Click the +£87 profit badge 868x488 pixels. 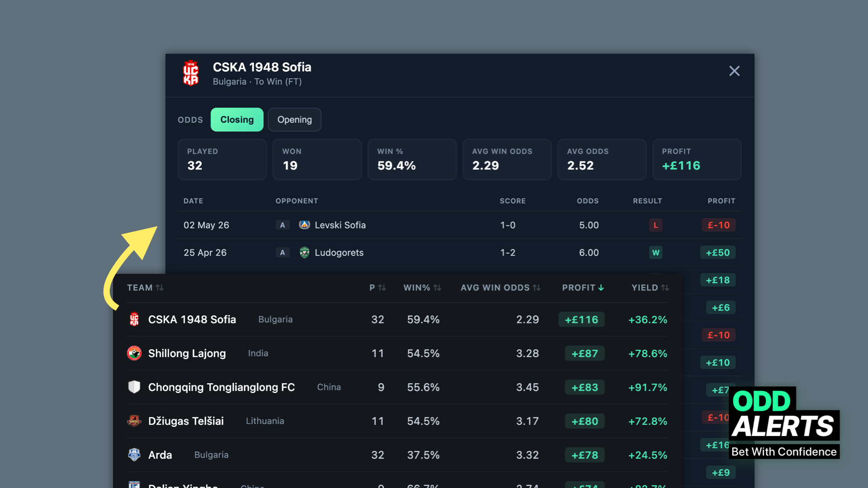tap(585, 353)
